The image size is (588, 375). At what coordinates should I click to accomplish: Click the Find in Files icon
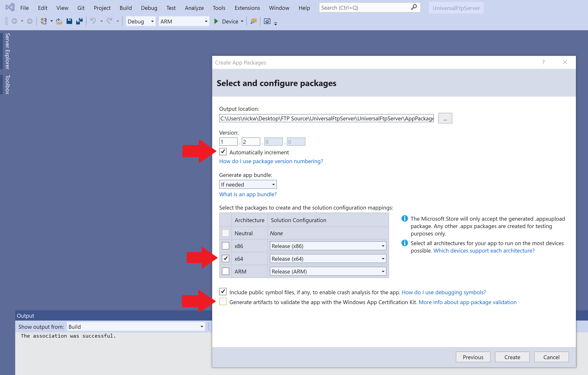pos(254,22)
